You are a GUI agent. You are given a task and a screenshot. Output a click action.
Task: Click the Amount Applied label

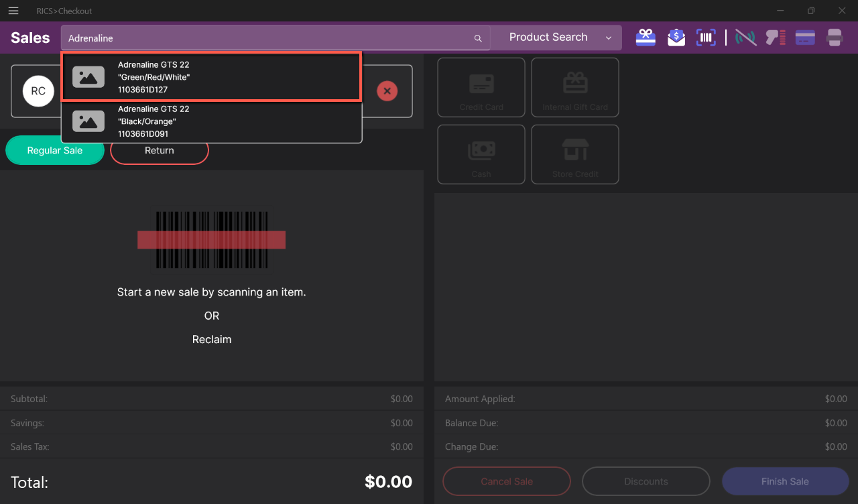pos(480,399)
